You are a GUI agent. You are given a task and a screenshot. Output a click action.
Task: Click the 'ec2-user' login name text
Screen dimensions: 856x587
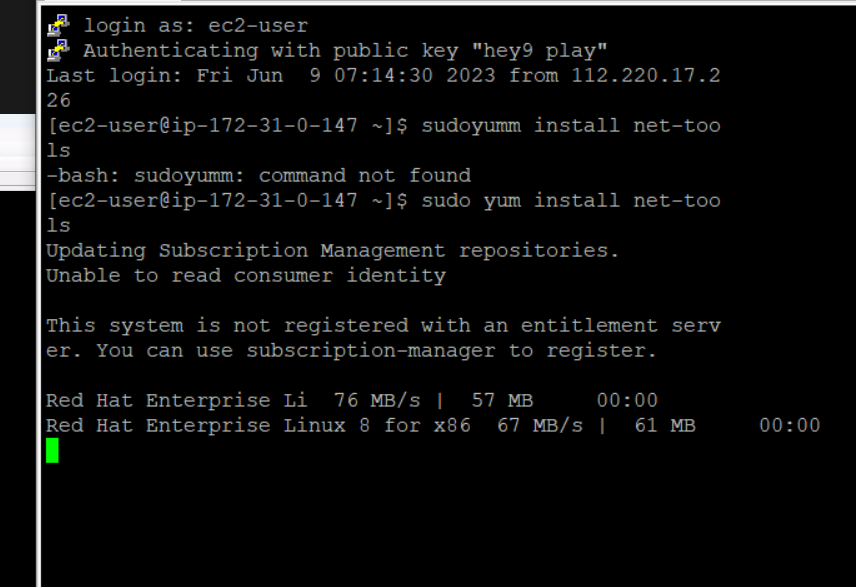coord(258,26)
